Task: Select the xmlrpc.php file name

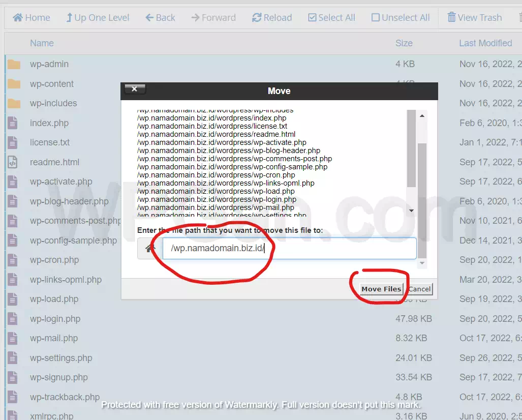Action: click(52, 416)
